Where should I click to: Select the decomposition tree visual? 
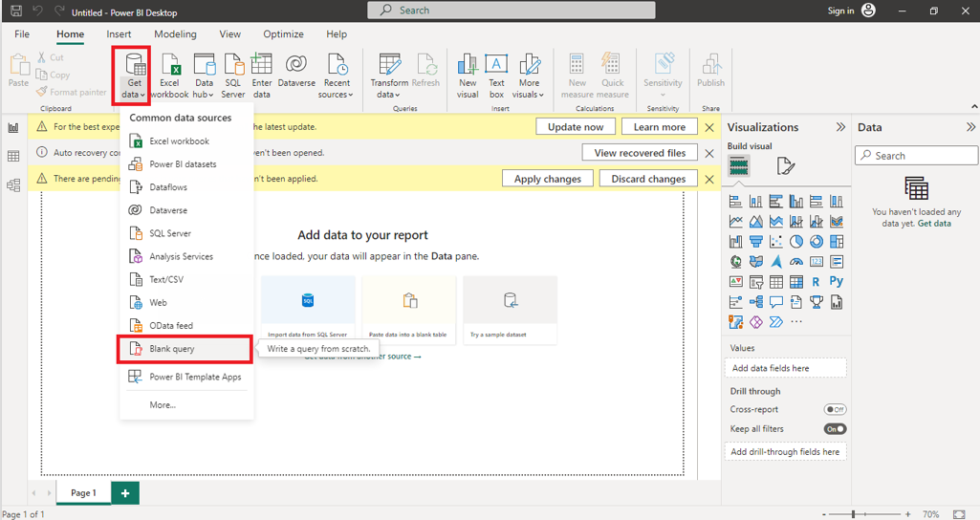click(x=756, y=302)
